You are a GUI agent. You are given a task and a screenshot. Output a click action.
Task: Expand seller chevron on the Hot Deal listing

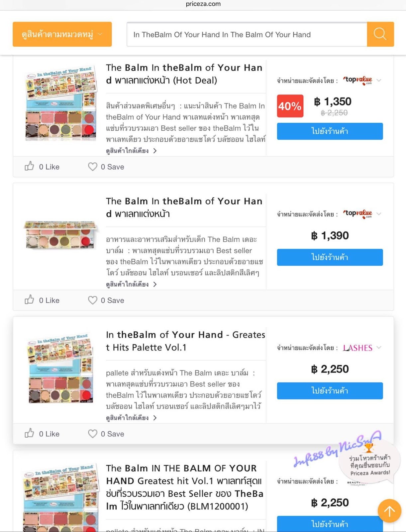tap(379, 80)
